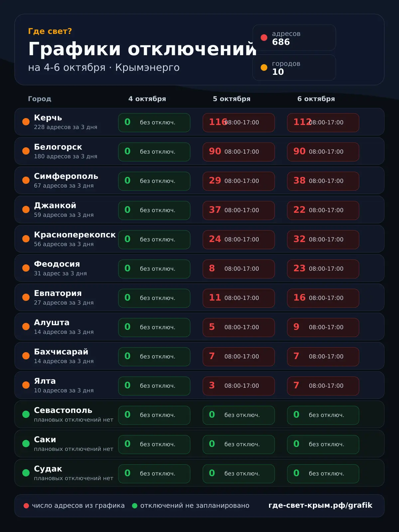Click the green status dot beside Севастополь
Viewport: 399px width, 532px height.
[x=26, y=414]
